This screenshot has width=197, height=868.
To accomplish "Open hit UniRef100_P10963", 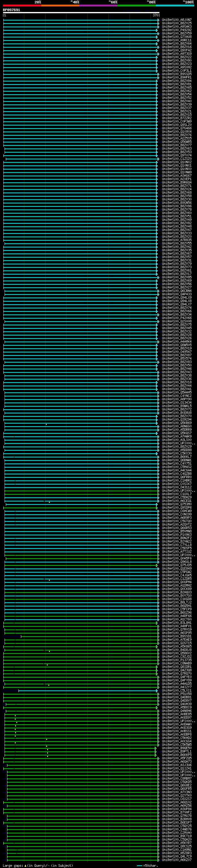I will [176, 535].
